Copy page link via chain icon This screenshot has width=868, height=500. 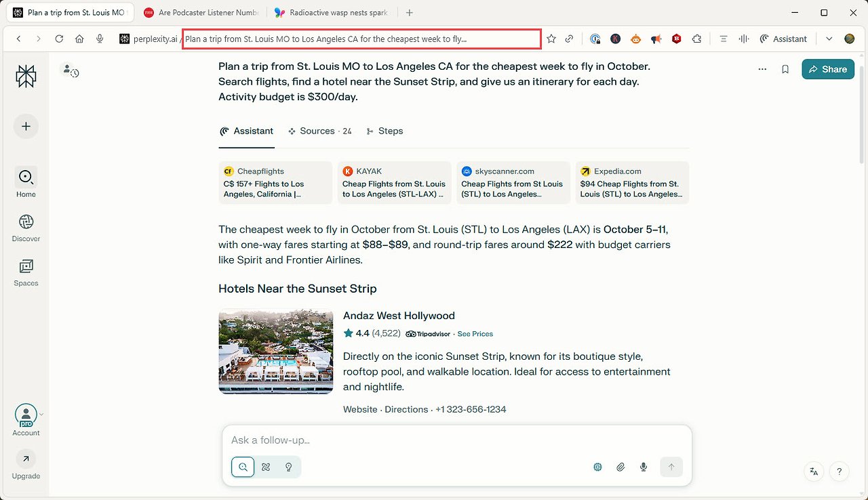pos(569,39)
